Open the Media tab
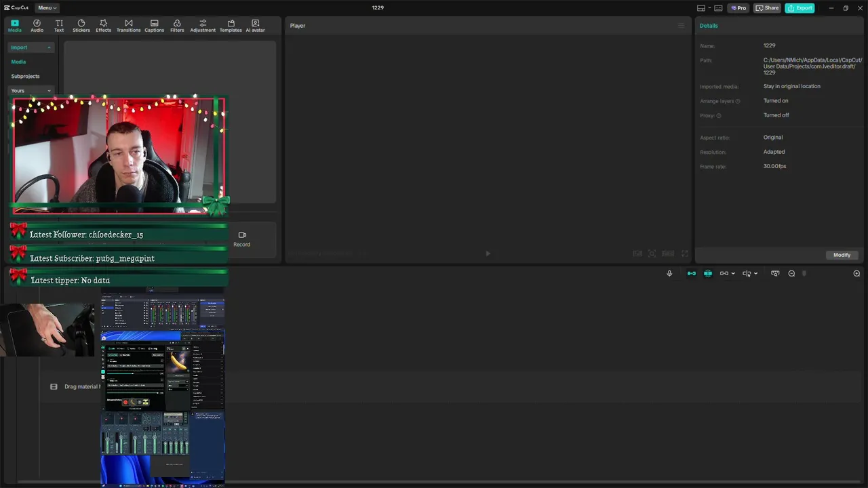This screenshot has width=868, height=488. 14,26
